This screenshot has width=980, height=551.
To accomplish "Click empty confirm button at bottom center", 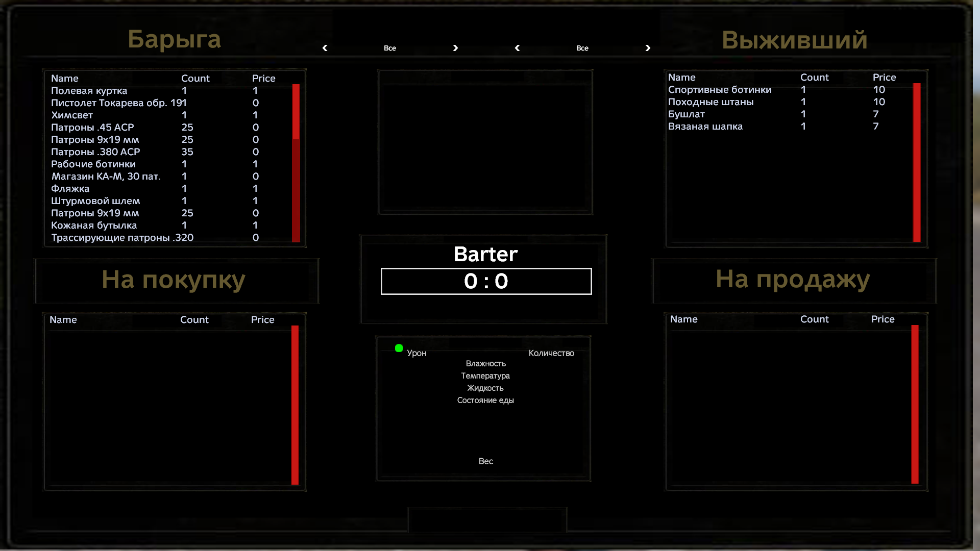I will tap(487, 520).
